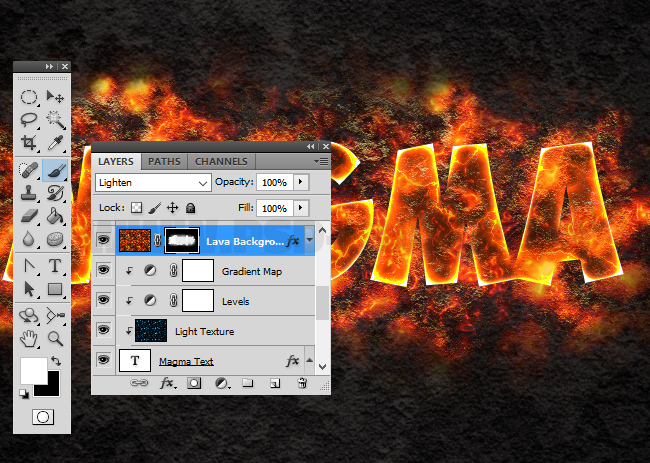Create new fill or adjustment layer
The height and width of the screenshot is (463, 650).
pyautogui.click(x=222, y=383)
